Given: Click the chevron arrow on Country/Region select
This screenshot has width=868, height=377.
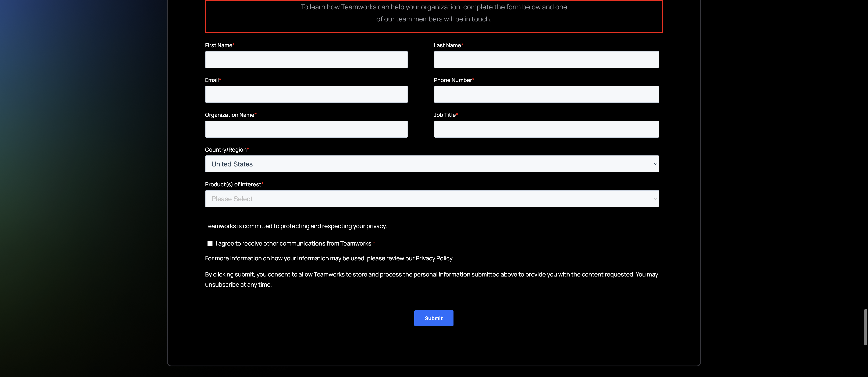Looking at the screenshot, I should click(x=655, y=164).
